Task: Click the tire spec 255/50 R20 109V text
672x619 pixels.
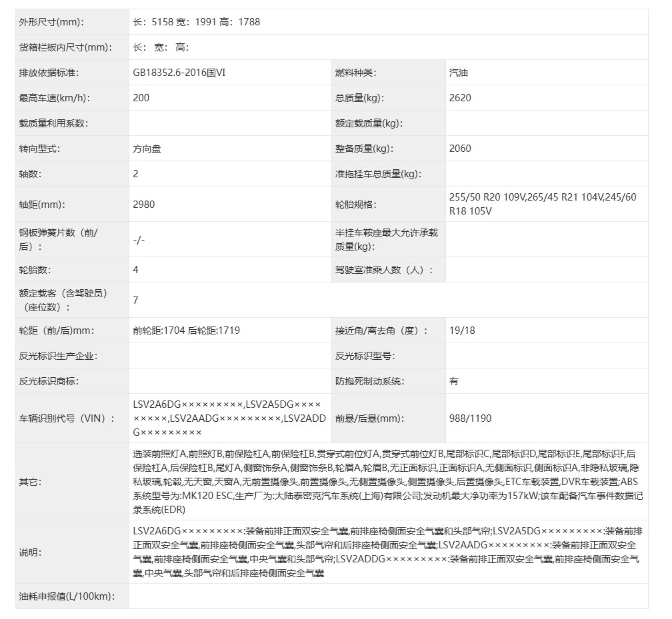Action: coord(487,197)
